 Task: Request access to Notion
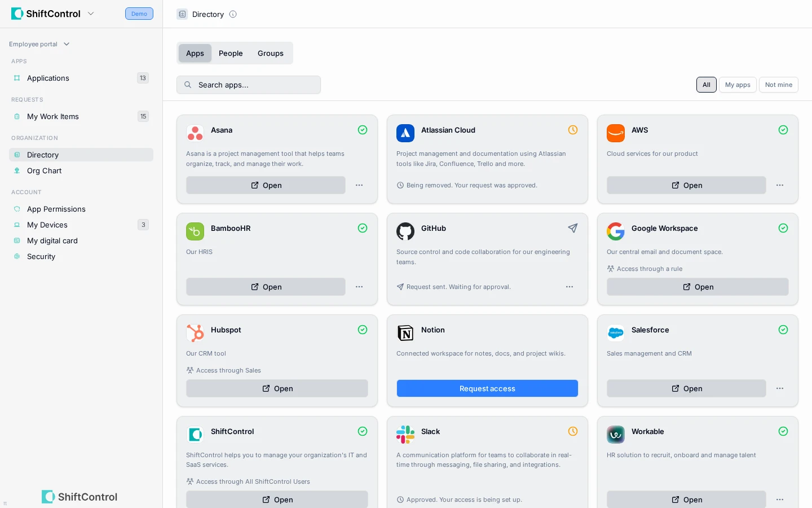pos(487,388)
